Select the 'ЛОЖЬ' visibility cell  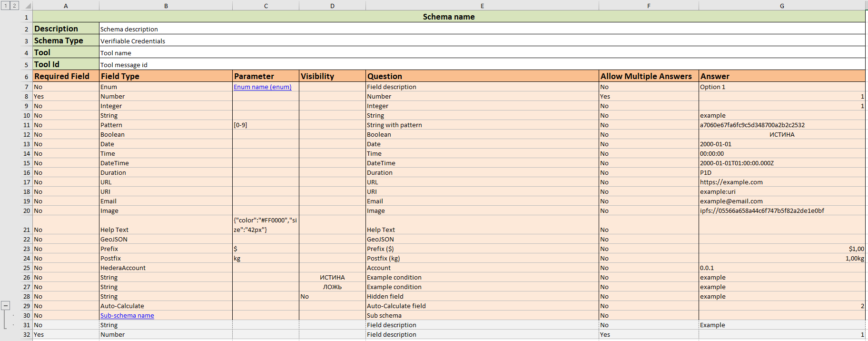[332, 287]
